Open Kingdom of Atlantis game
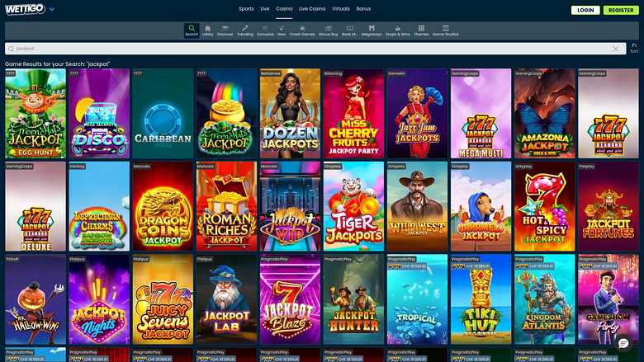 545,299
